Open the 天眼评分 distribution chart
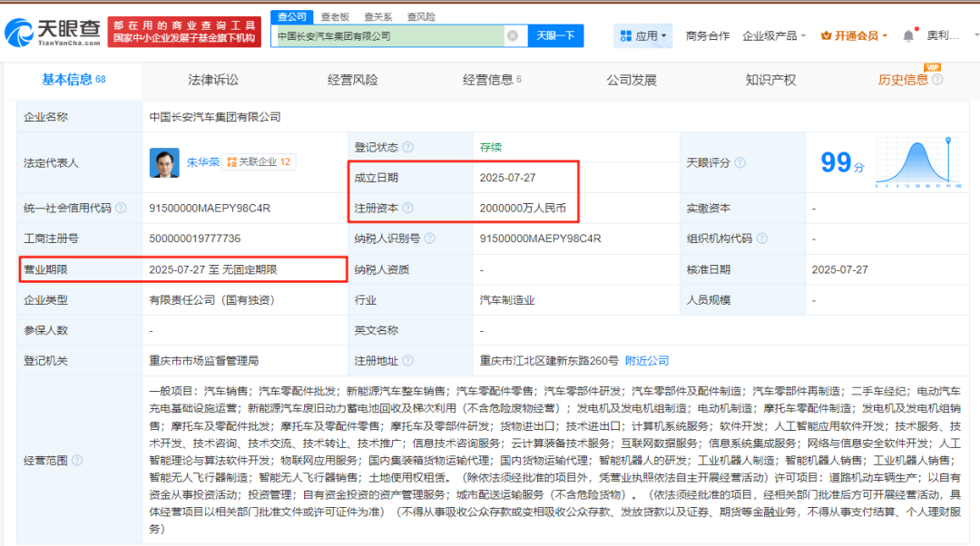This screenshot has height=546, width=980. coord(918,161)
